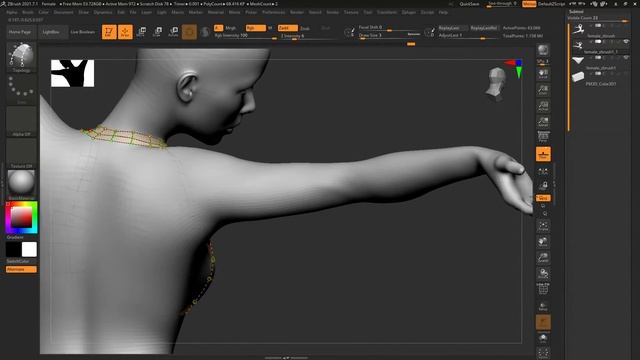
Task: Switch to Zsub mode
Action: (305, 29)
